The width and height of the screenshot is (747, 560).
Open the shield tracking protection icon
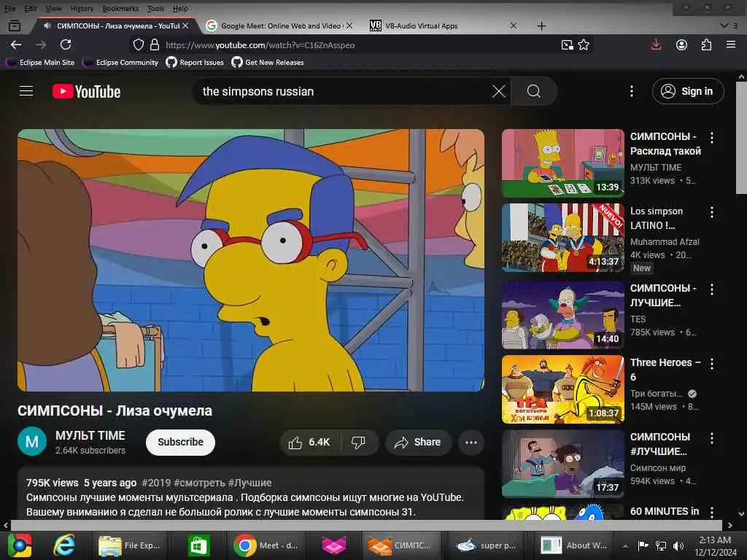click(x=138, y=44)
